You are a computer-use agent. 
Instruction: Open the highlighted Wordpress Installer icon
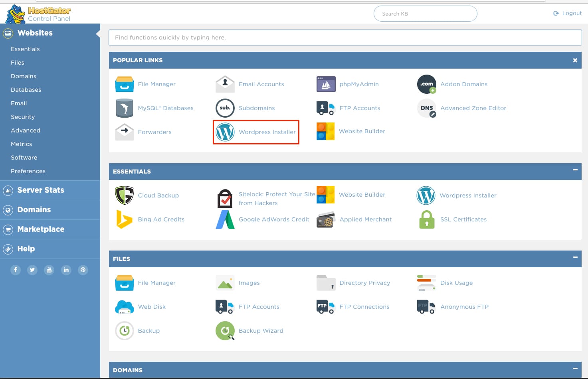coord(225,132)
